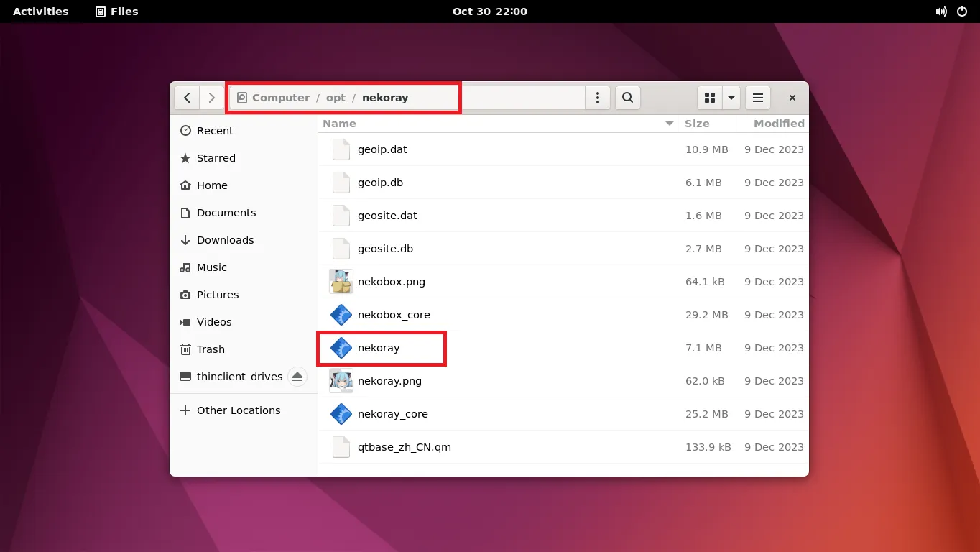The height and width of the screenshot is (552, 980).
Task: Click the power icon in top bar
Action: coord(963,11)
